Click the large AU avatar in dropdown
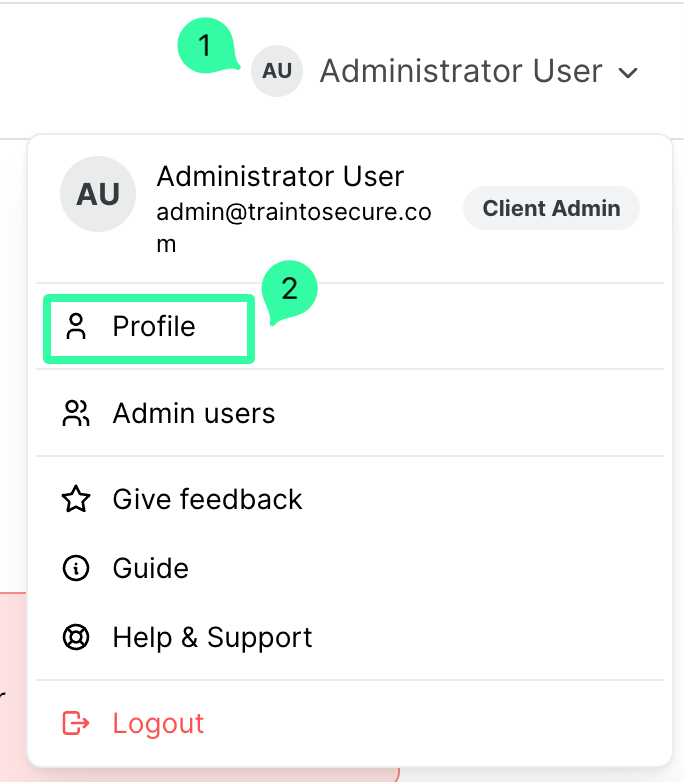The width and height of the screenshot is (684, 782). tap(98, 194)
